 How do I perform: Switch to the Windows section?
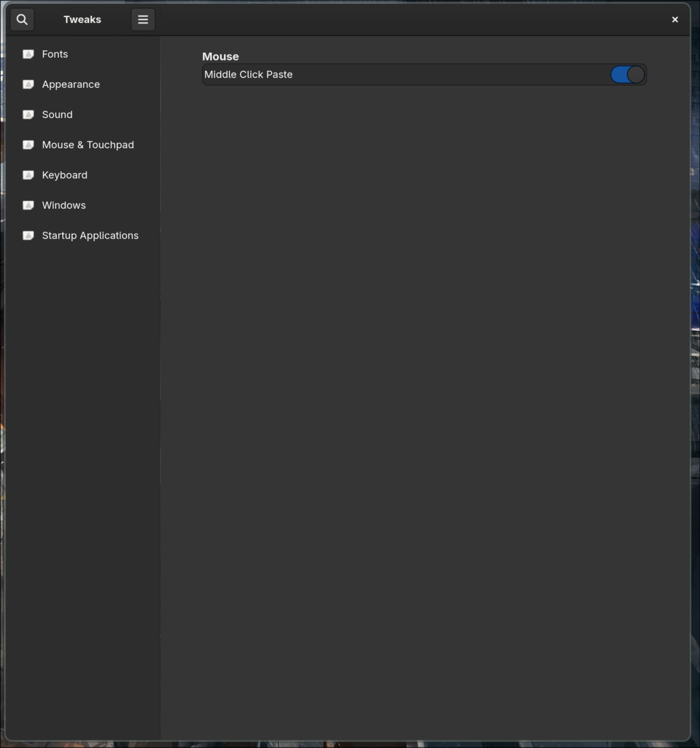[x=64, y=205]
